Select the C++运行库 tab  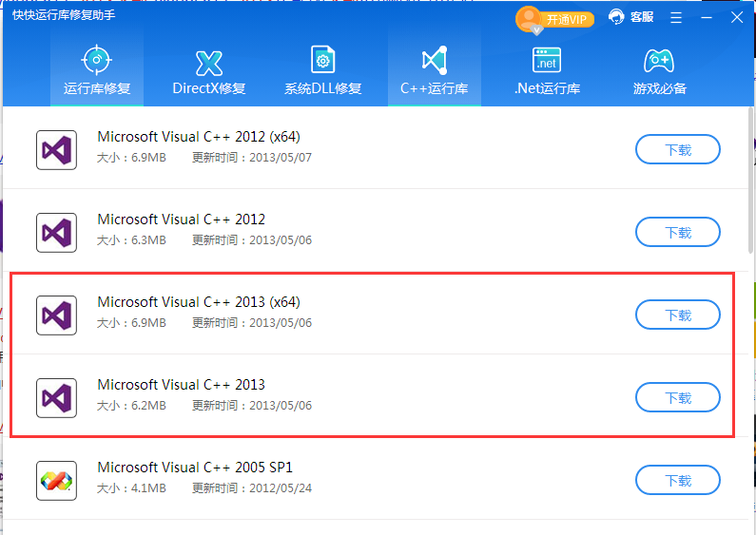tap(435, 69)
